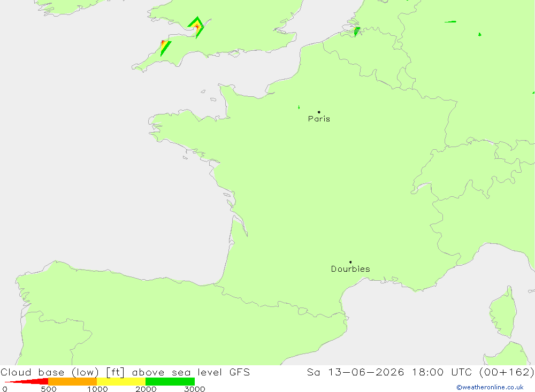Click the Paris city label
Viewport: 535px width, 392px height.
click(x=319, y=119)
